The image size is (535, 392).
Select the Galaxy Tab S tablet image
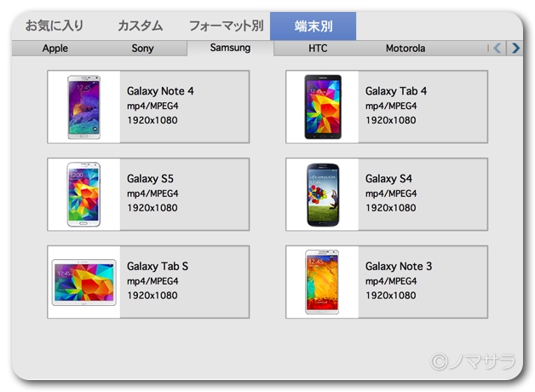click(x=83, y=282)
